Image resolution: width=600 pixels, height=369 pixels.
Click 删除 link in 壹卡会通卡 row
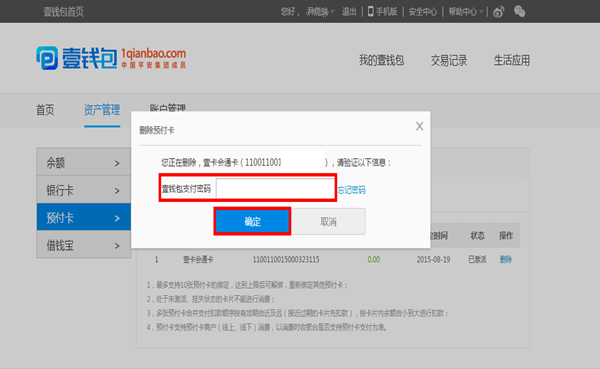coord(505,260)
